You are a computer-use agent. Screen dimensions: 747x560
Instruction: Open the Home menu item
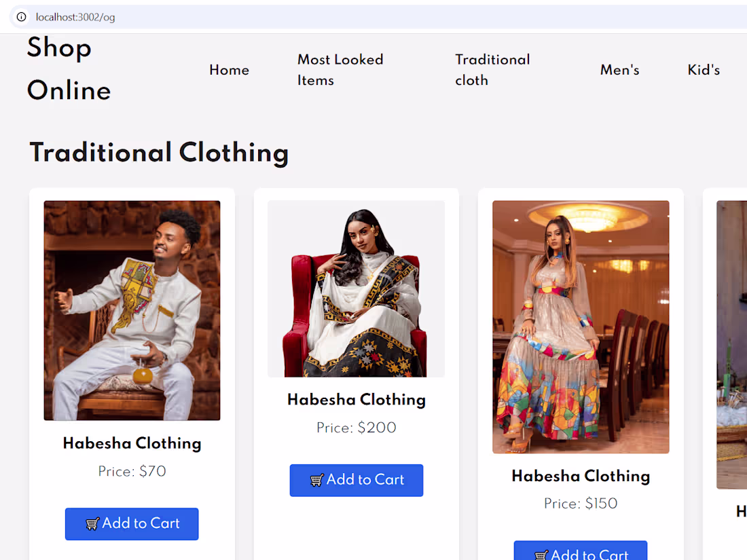point(229,70)
